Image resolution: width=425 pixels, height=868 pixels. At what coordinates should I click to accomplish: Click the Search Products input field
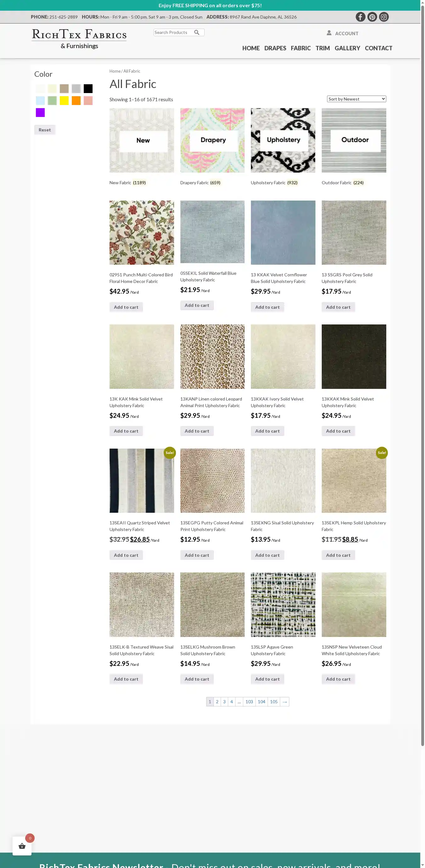click(x=173, y=32)
